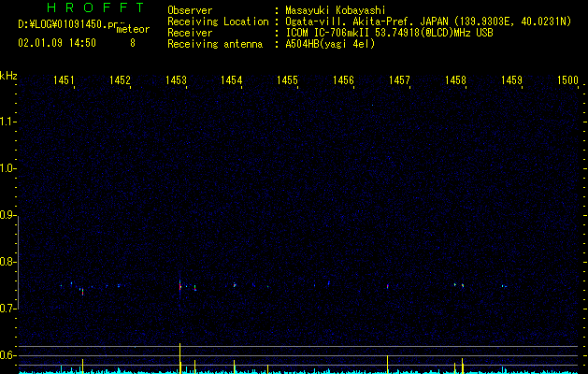
Task: Click the 0.9 kHz frequency label
Action: click(7, 215)
